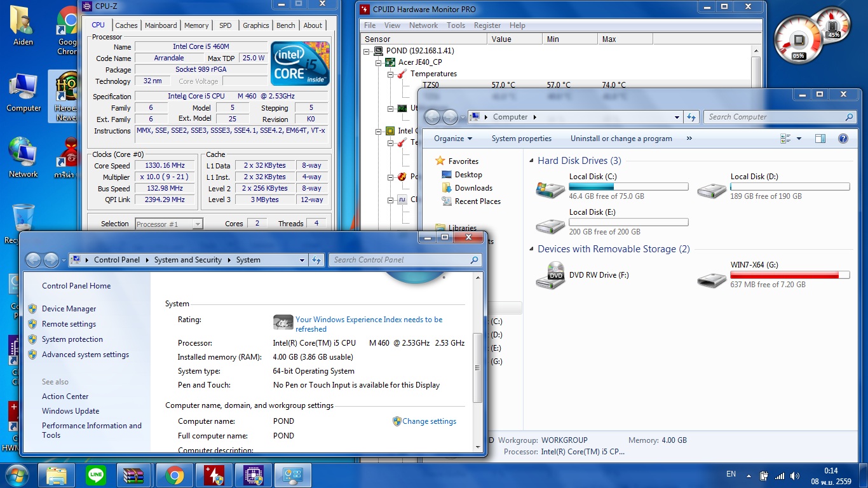The height and width of the screenshot is (488, 868).
Task: Click the Search Computer field
Action: [x=779, y=117]
